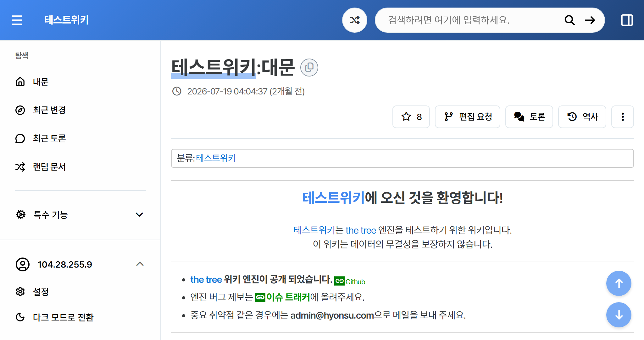The height and width of the screenshot is (340, 644).
Task: Star this document (8 stars)
Action: (x=411, y=117)
